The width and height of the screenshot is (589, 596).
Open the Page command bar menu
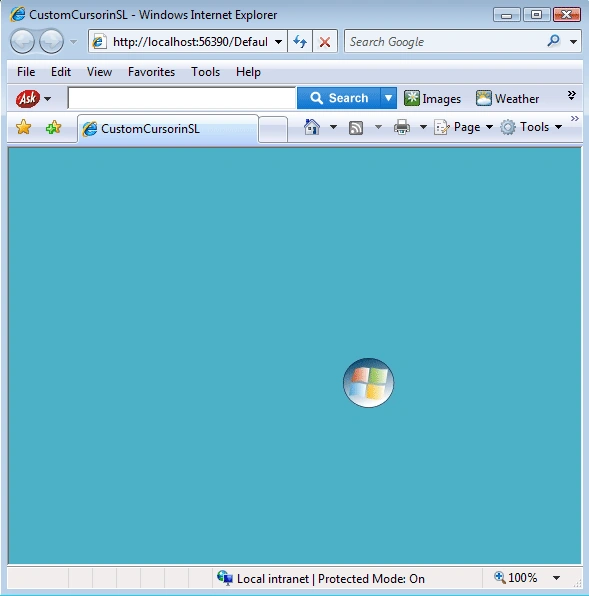[464, 127]
